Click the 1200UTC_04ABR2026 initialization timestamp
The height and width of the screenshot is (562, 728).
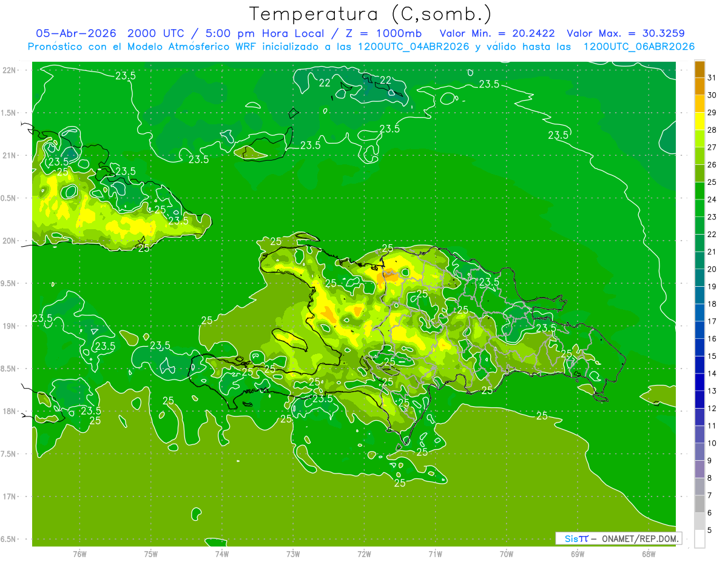414,47
